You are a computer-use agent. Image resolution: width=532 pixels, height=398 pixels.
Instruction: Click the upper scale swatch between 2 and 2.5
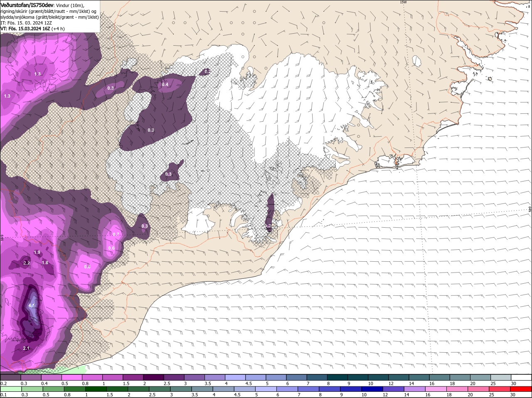click(x=153, y=377)
